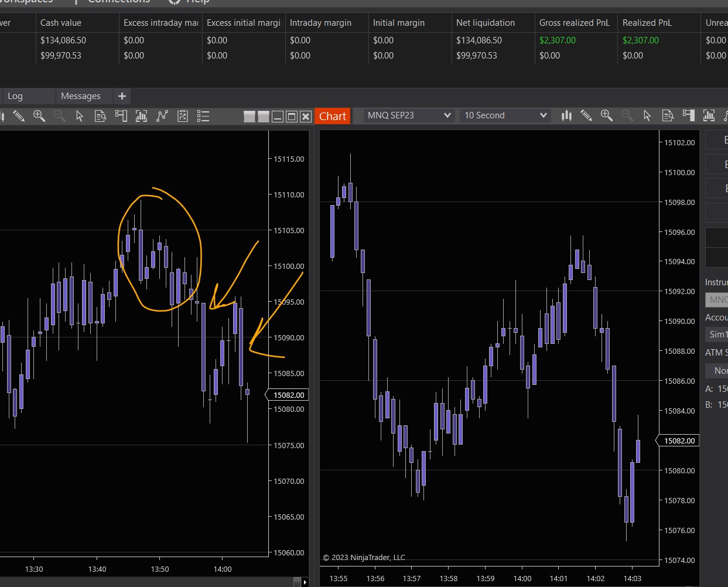Click 13:50 label on left chart time axis
Viewport: 728px width, 587px height.
click(x=160, y=569)
